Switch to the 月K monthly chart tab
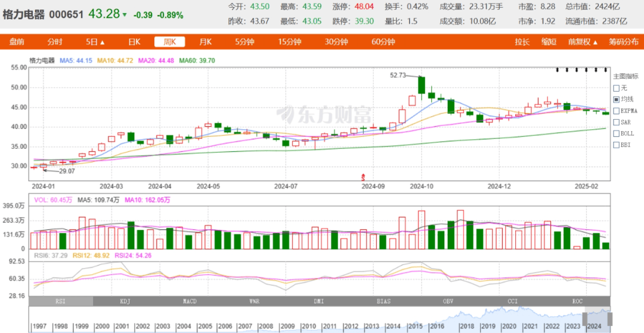This screenshot has width=644, height=333. click(205, 42)
